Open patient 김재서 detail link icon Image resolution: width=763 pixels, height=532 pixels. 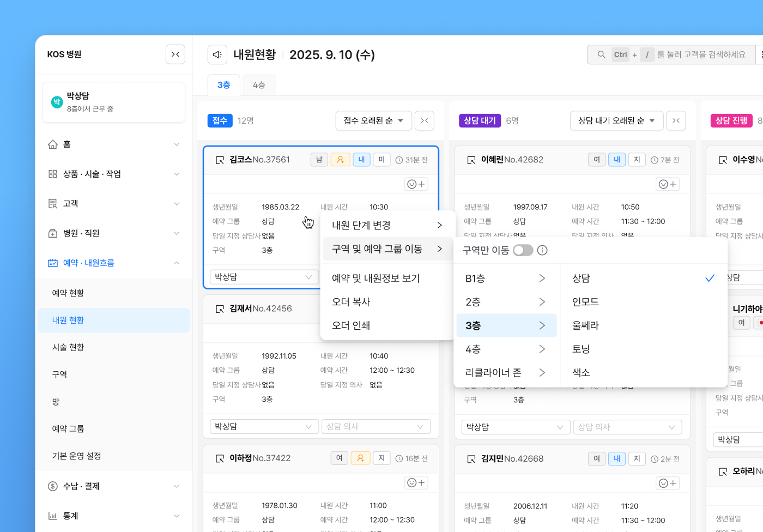(x=220, y=309)
